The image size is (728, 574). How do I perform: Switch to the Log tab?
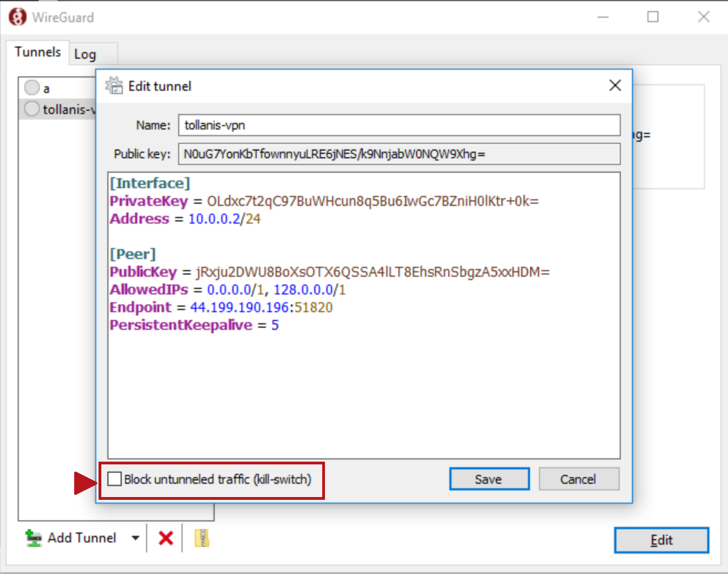85,54
